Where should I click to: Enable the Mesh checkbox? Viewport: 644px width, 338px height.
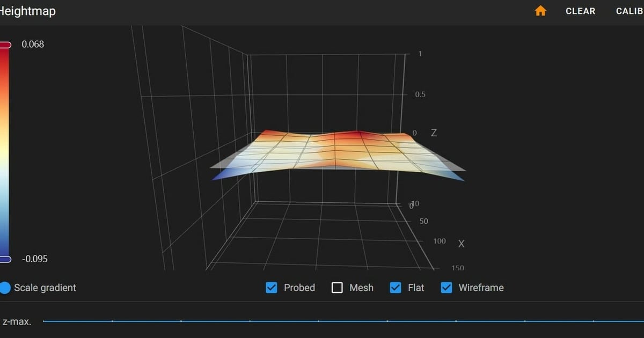pos(337,288)
